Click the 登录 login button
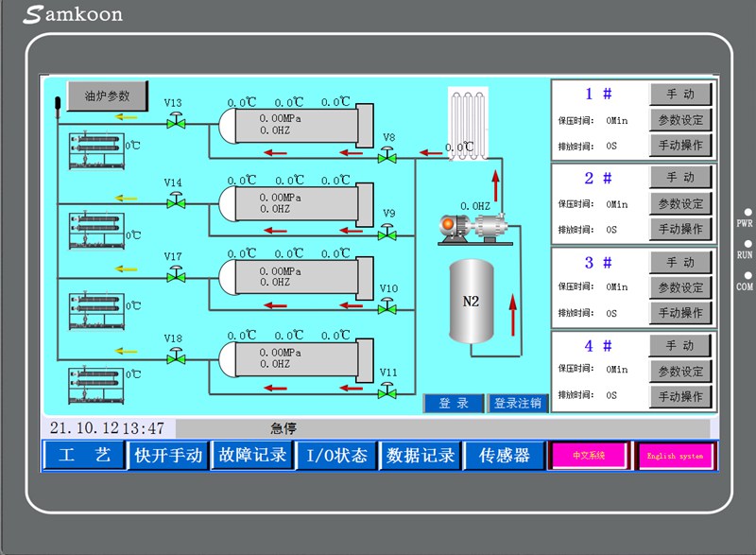756x555 pixels. (454, 404)
